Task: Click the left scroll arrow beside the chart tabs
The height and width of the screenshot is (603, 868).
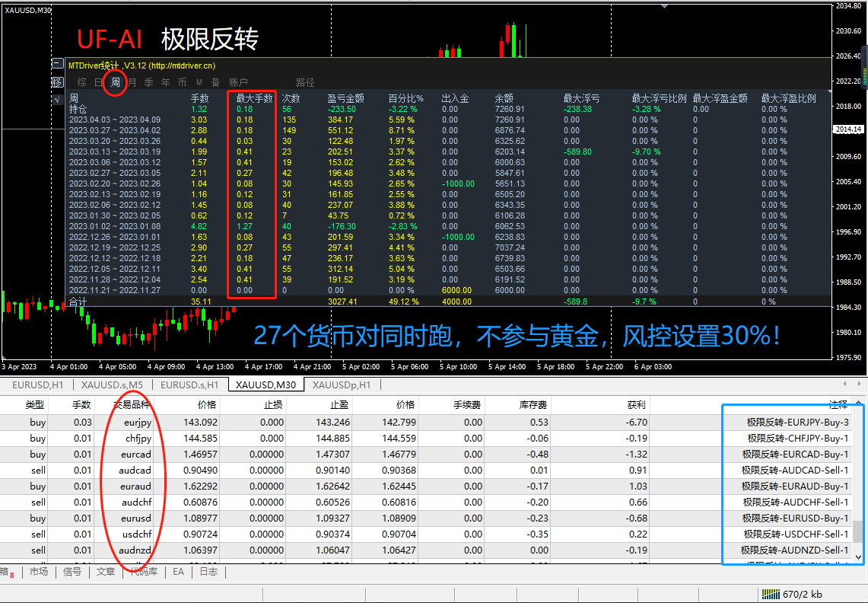Action: pyautogui.click(x=846, y=384)
